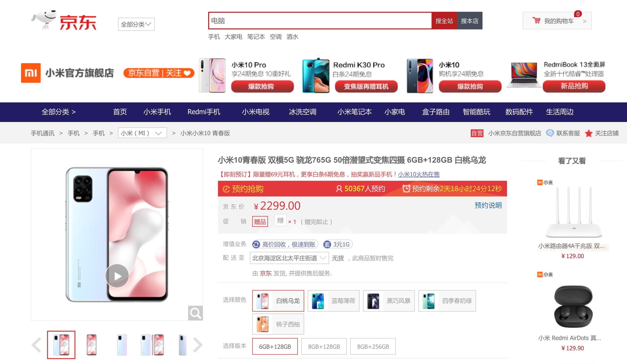Click the 搜全站 search button
This screenshot has width=627, height=364.
point(444,21)
